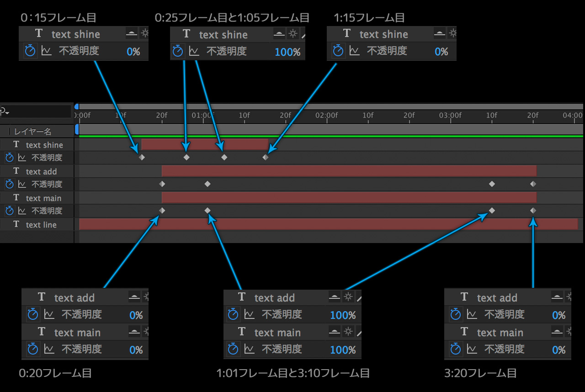Select the last keyframe on text main opacity

coord(533,211)
